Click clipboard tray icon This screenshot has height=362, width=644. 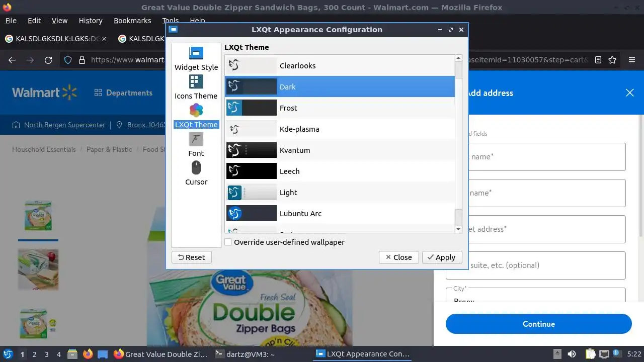(590, 354)
